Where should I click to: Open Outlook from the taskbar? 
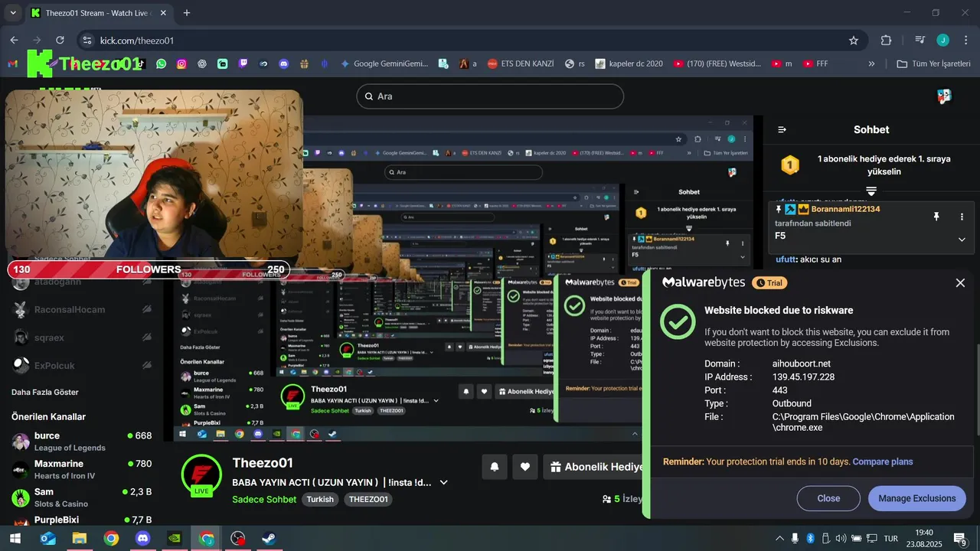[x=48, y=538]
